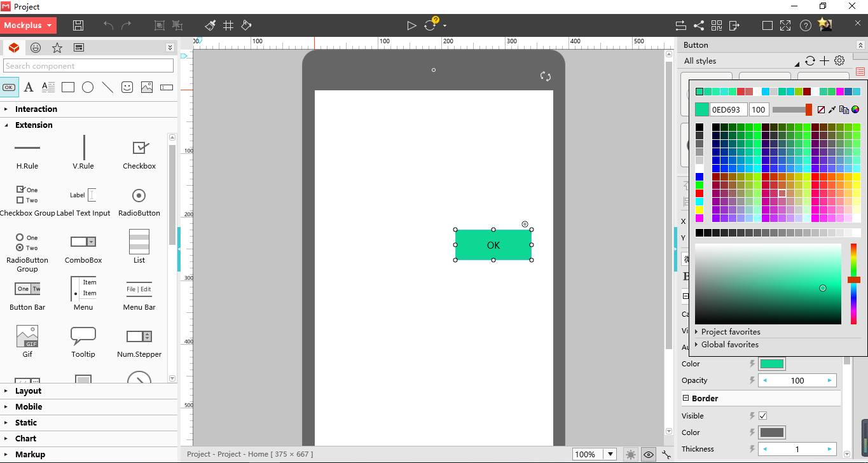This screenshot has width=868, height=463.
Task: Add the RadioButton component from Extension
Action: [139, 201]
